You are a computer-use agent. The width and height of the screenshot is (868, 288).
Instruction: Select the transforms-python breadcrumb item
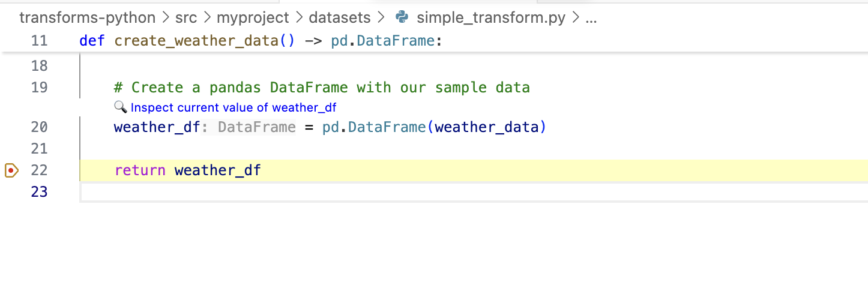[87, 17]
